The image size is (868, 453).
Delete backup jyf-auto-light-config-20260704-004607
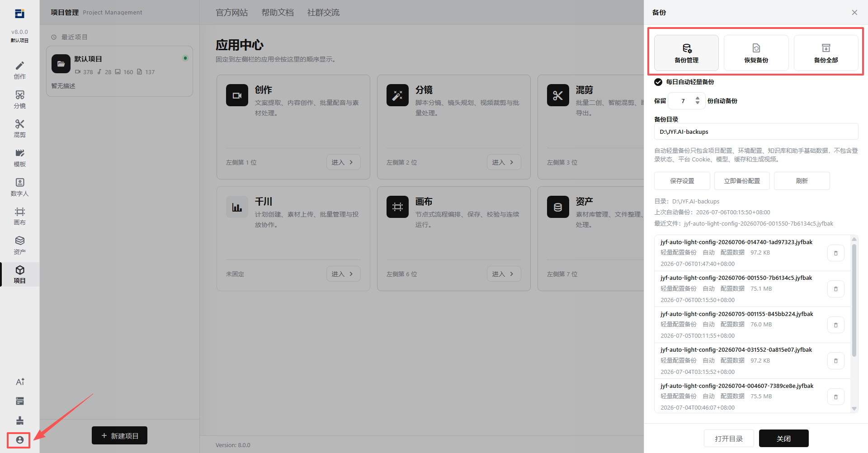click(x=835, y=397)
